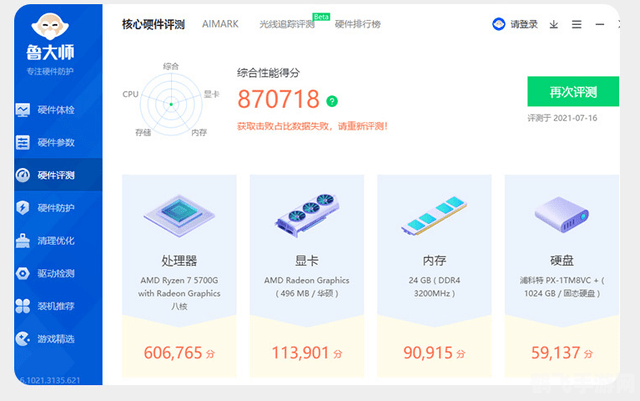Click the red 获取击败占比数据失败 message
Screen dimensions: 640x401
312,126
